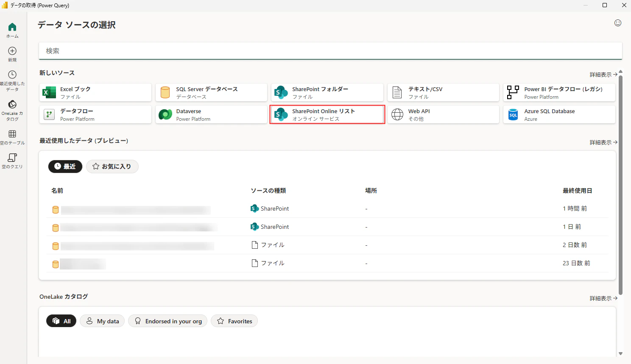Click the SharePoint icon in the 1 時間 前 row

point(254,208)
